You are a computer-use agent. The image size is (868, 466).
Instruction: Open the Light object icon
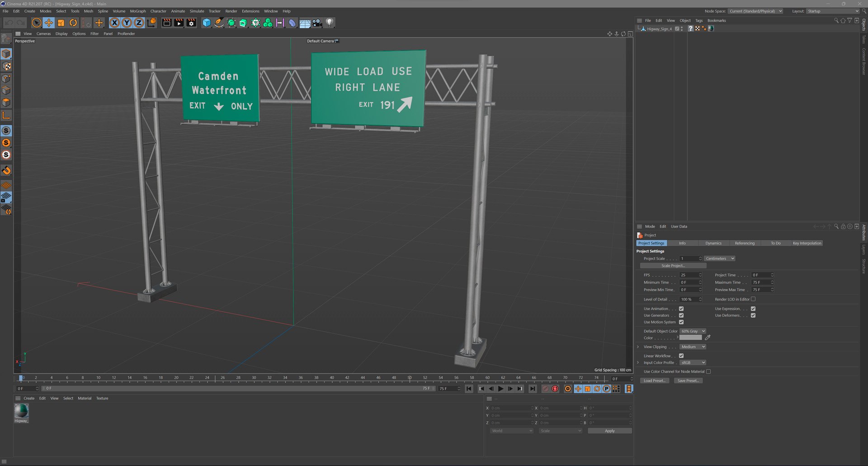[x=330, y=23]
